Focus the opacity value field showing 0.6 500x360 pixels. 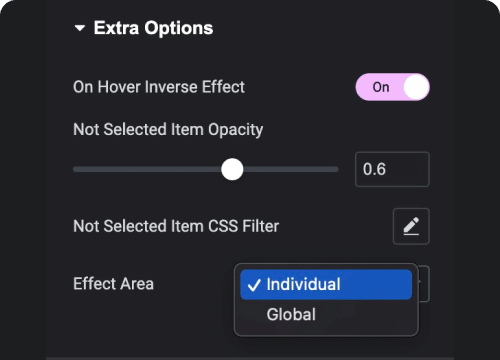coord(392,169)
